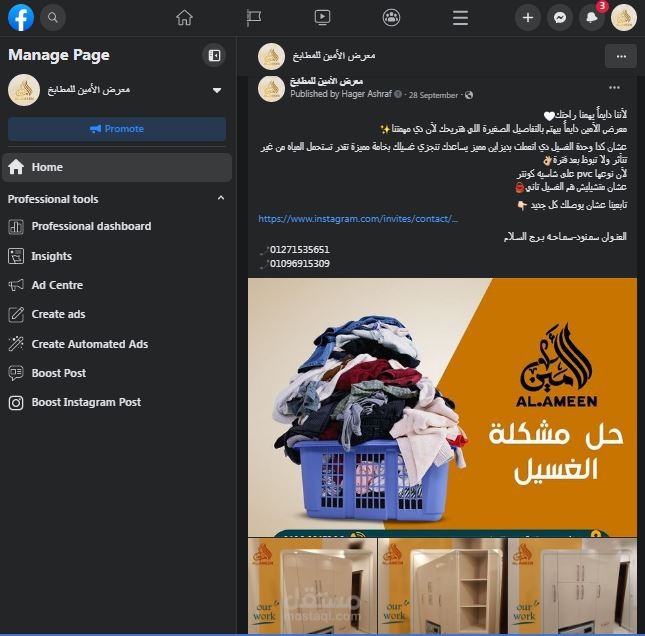Click the post date 28 September
The height and width of the screenshot is (636, 645).
(433, 95)
